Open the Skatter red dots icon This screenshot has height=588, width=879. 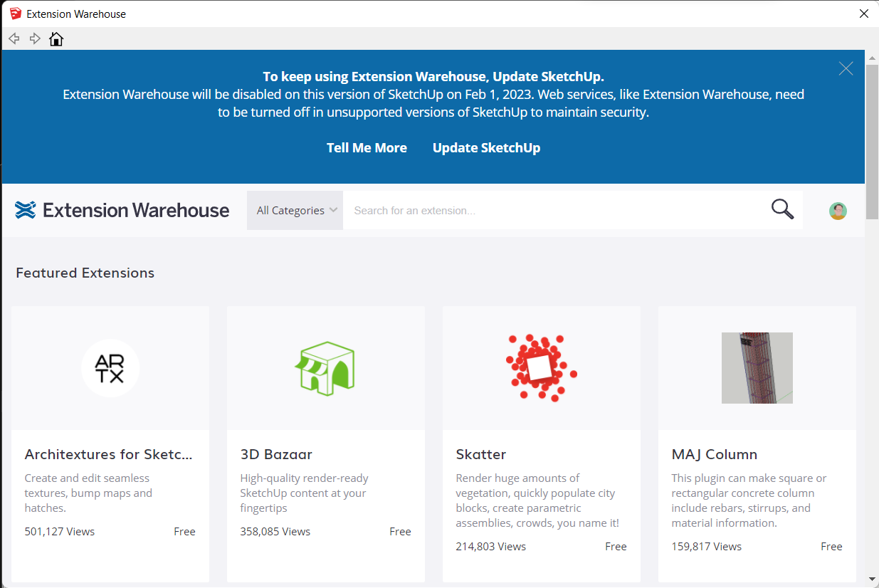pos(541,368)
